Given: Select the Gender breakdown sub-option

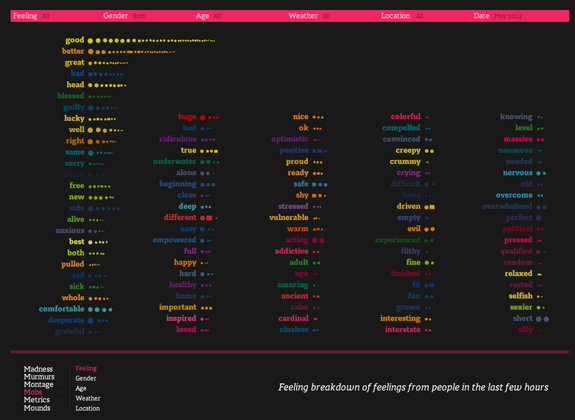Looking at the screenshot, I should [86, 378].
